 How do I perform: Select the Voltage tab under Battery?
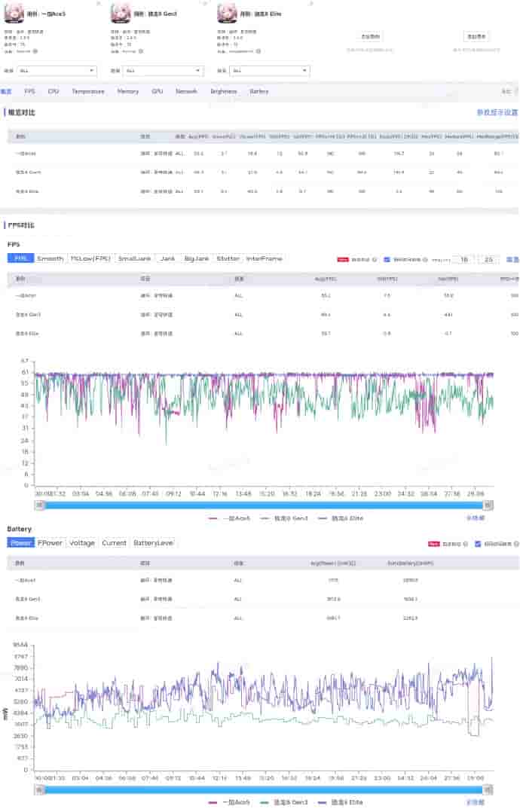[82, 542]
